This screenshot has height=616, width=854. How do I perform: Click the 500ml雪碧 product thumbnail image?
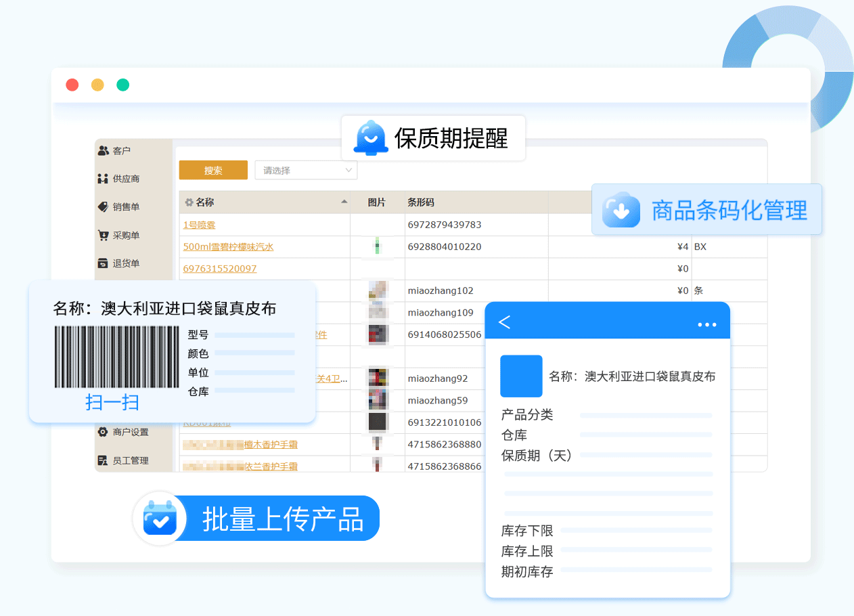pyautogui.click(x=377, y=246)
